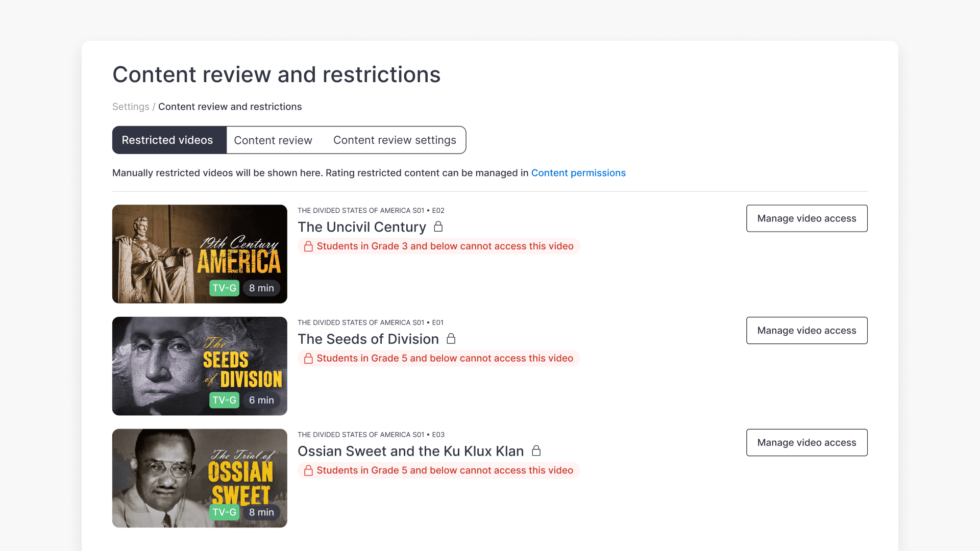
Task: Click the red lock in Ossian Sweet restriction badge
Action: 308,470
